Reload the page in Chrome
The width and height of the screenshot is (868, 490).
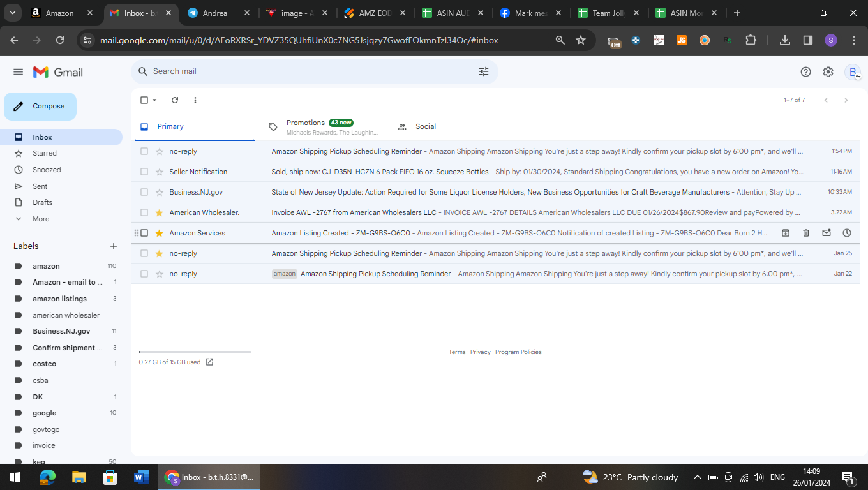60,40
